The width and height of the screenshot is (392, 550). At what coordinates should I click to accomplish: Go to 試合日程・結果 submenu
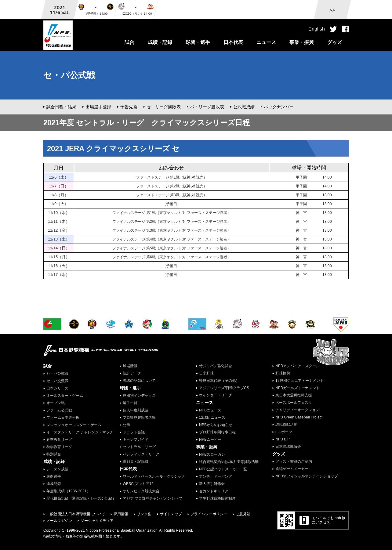tap(60, 107)
